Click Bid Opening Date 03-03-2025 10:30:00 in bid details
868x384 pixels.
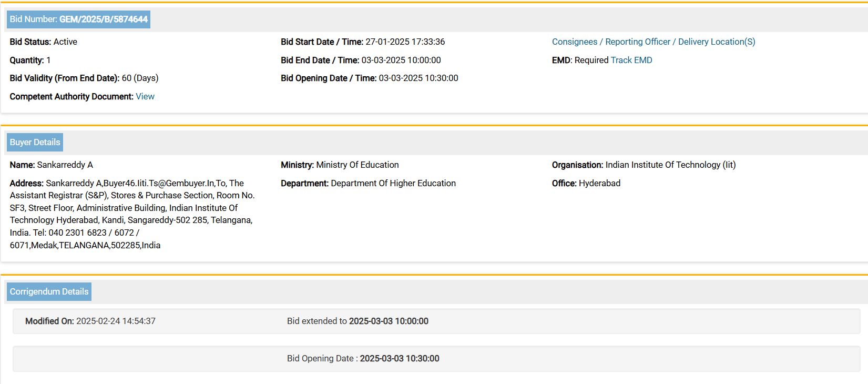coord(370,78)
